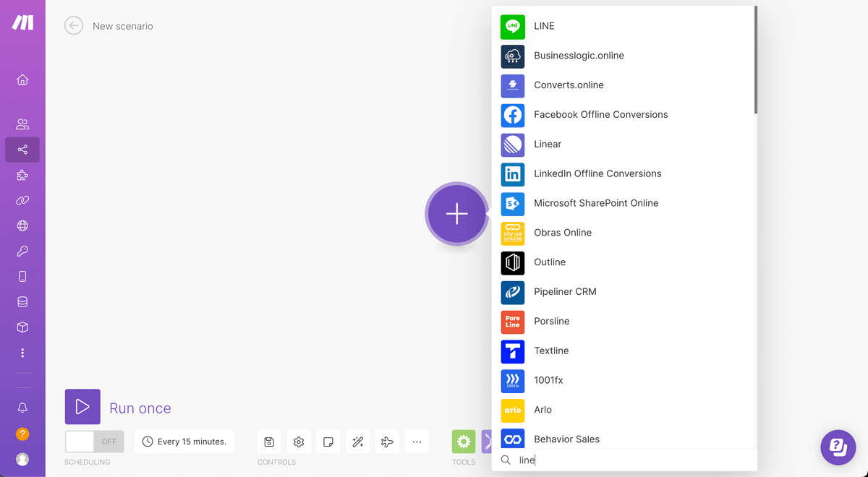Open Connections link icon in sidebar
Image resolution: width=868 pixels, height=477 pixels.
pos(22,200)
